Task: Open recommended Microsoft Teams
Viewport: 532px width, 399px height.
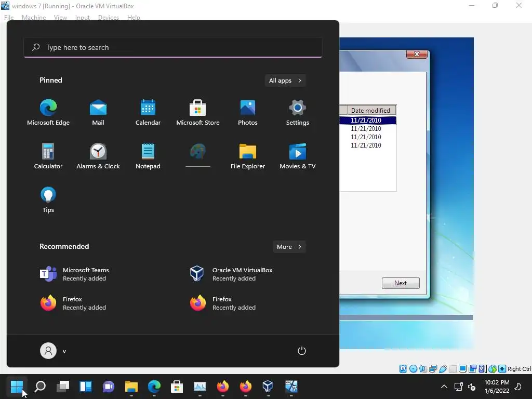Action: click(74, 274)
